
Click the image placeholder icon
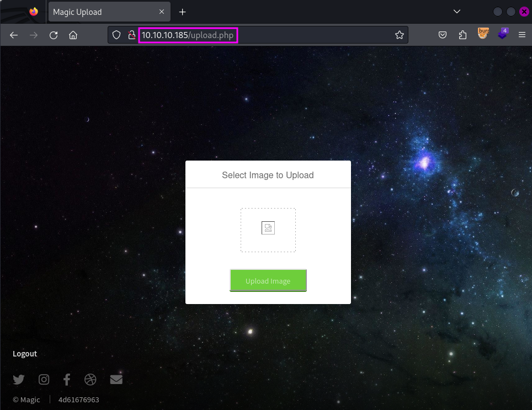[x=268, y=228]
